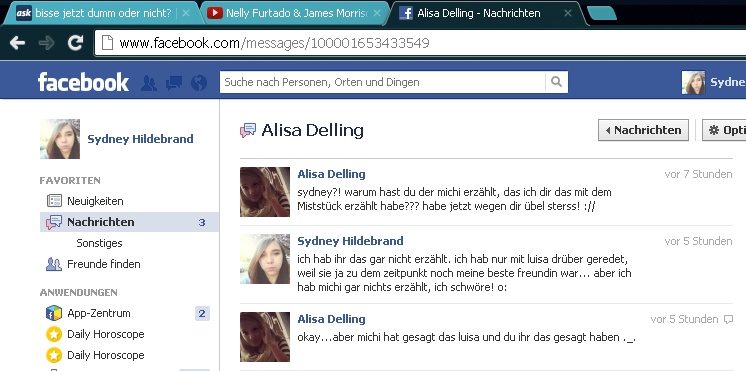Click the search magnifier button
Image resolution: width=746 pixels, height=371 pixels.
point(557,82)
